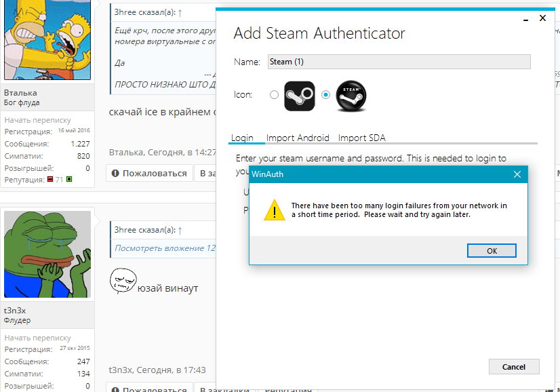Select the square Steam icon radio button
This screenshot has width=560, height=392.
274,95
